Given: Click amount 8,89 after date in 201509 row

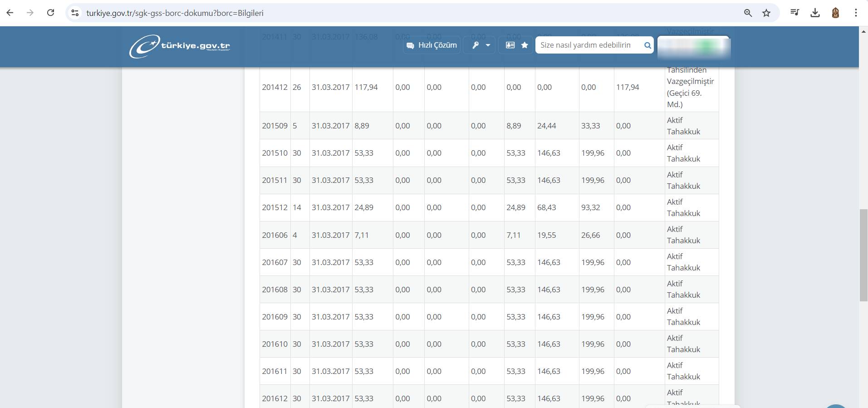Looking at the screenshot, I should (x=362, y=126).
